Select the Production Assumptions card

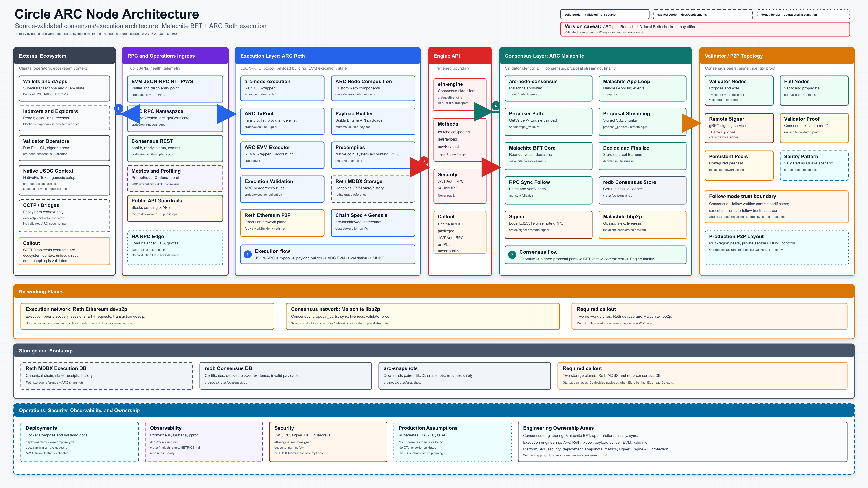click(453, 442)
